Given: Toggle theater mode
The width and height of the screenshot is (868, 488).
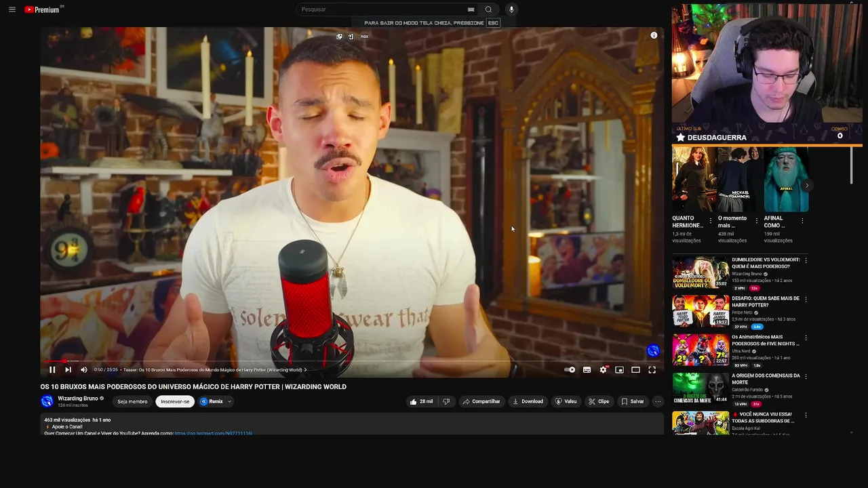Looking at the screenshot, I should pos(635,369).
